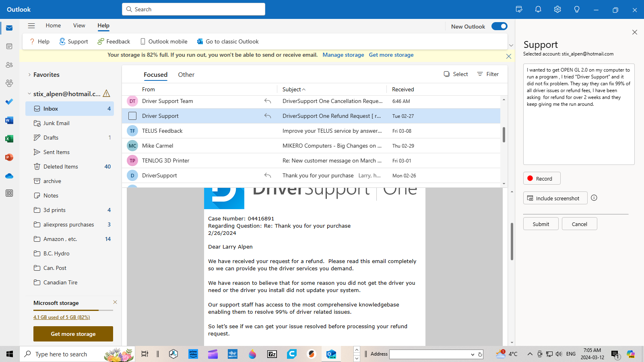Close the Support pane
644x362 pixels.
pos(635,32)
